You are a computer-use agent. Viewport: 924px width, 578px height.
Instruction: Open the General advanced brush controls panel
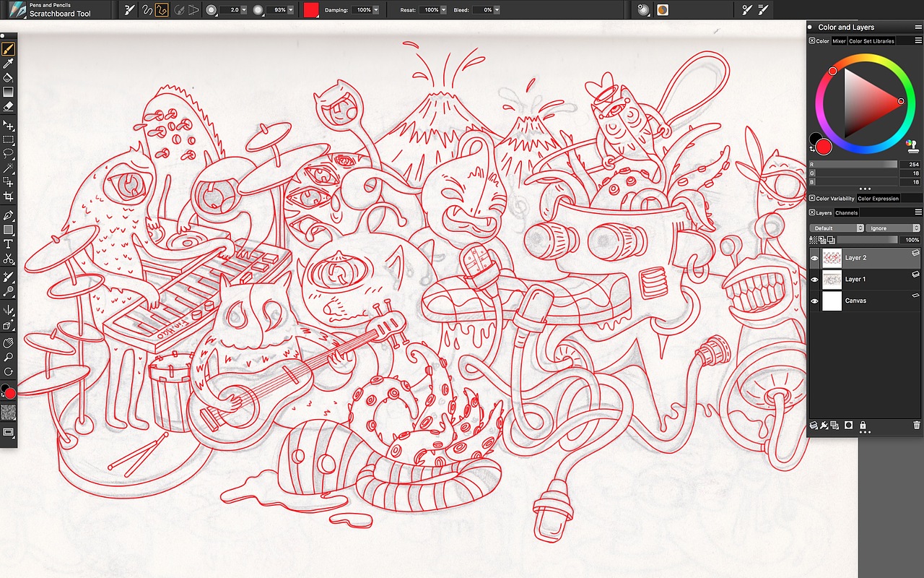747,10
